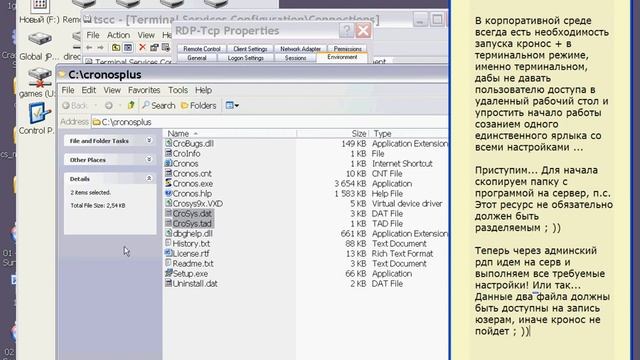
Task: Click the help question mark in RDP-Tcp Properties
Action: (x=346, y=31)
